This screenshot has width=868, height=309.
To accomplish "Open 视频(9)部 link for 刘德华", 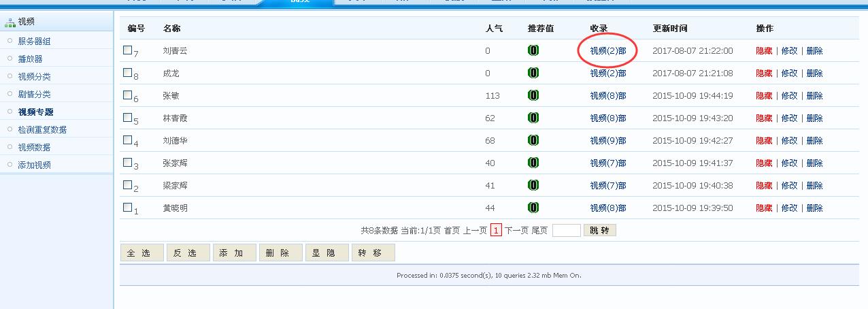I will tap(608, 141).
